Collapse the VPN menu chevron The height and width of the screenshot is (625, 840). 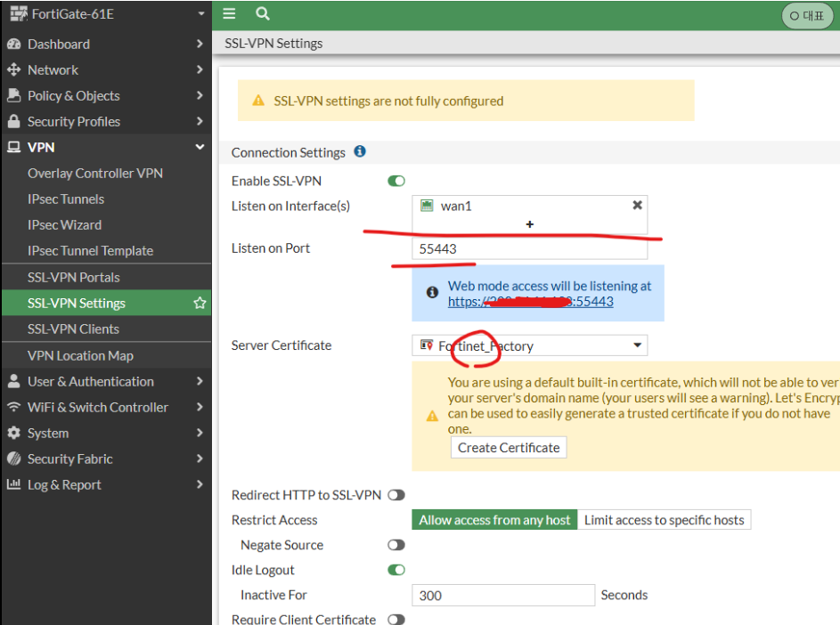(x=200, y=147)
